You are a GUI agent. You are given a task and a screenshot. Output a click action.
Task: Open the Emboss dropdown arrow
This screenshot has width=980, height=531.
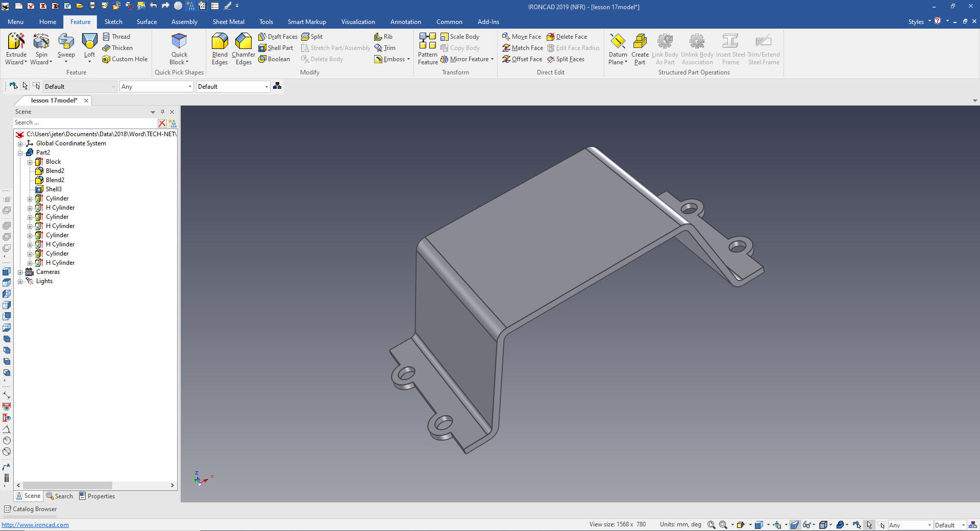tap(408, 59)
